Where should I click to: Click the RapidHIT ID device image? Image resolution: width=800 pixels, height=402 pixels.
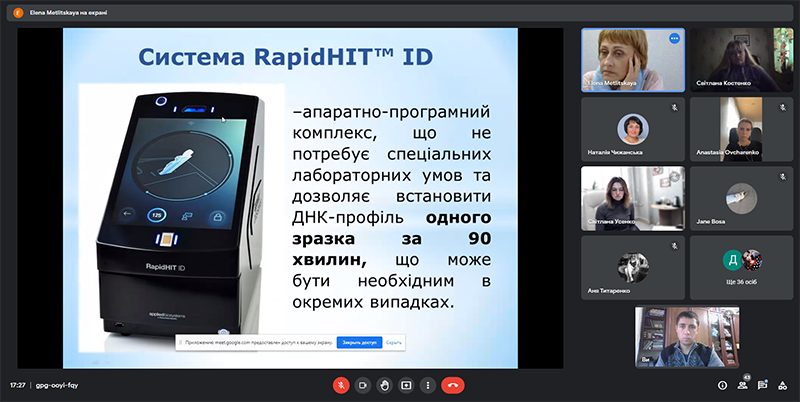(182, 217)
